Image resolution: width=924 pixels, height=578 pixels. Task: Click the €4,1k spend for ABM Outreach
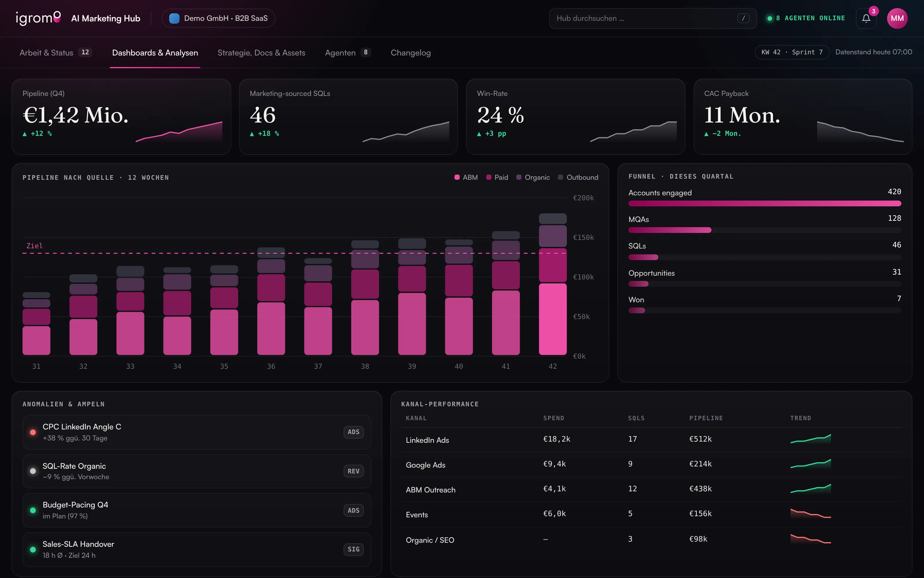point(554,488)
